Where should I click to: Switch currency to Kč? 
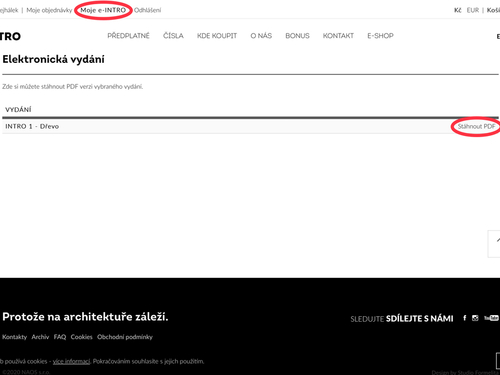[x=458, y=10]
